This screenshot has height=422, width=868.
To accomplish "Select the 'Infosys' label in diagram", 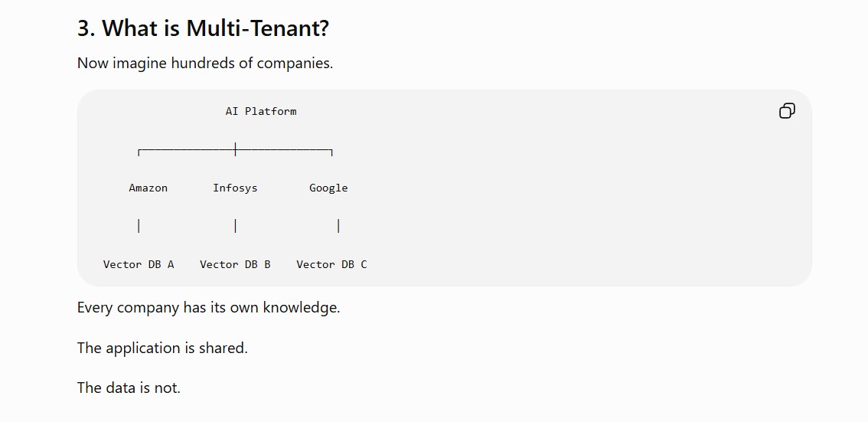I will [235, 188].
